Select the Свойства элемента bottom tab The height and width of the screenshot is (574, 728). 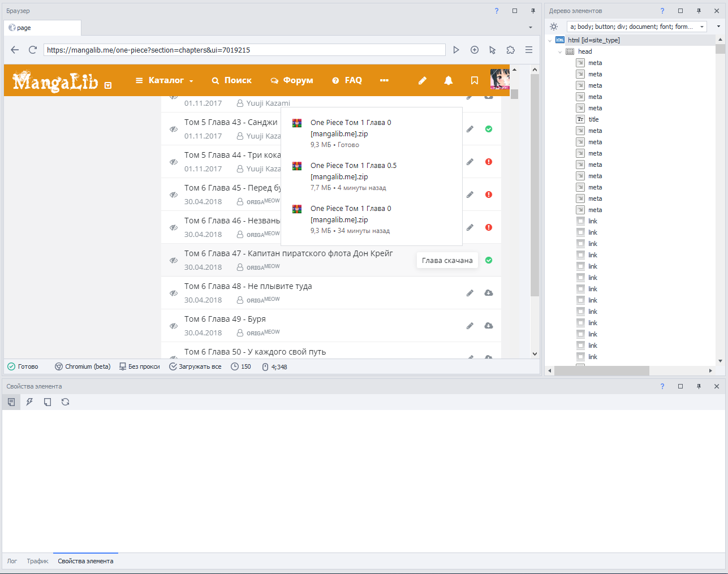(x=85, y=561)
